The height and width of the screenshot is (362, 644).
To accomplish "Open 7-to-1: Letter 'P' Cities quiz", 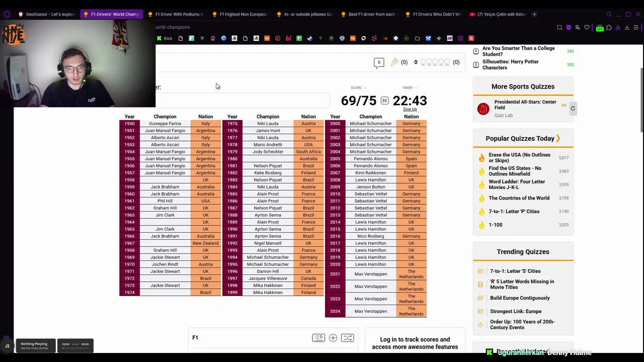I will pos(514,212).
